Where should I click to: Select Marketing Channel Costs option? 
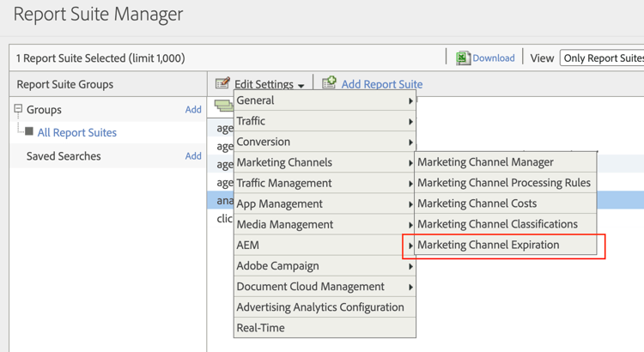(x=477, y=203)
